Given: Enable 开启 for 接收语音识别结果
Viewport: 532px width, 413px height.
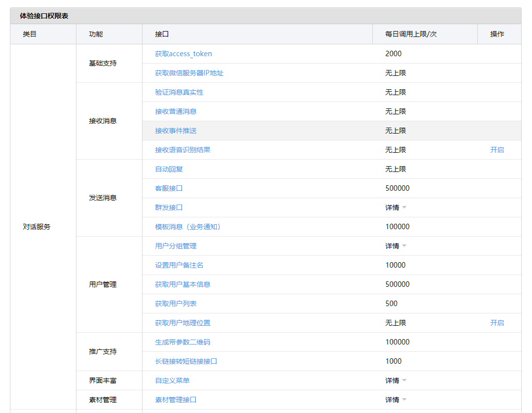Looking at the screenshot, I should (x=497, y=149).
